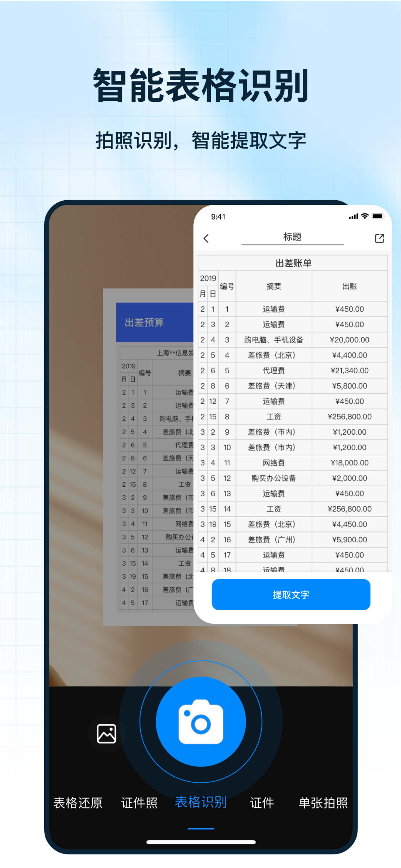Viewport: 401px width, 868px height.
Task: Tap the 出差账单 table title
Action: tap(293, 263)
